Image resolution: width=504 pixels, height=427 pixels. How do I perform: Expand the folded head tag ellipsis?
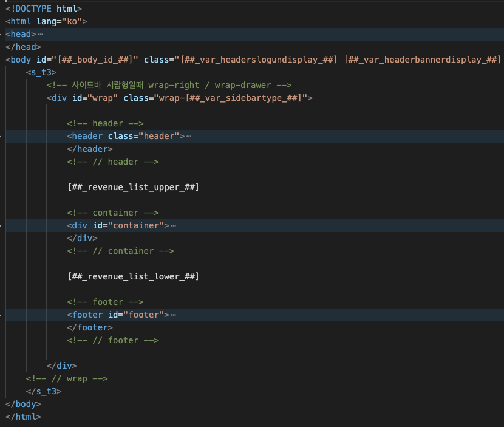coord(40,34)
